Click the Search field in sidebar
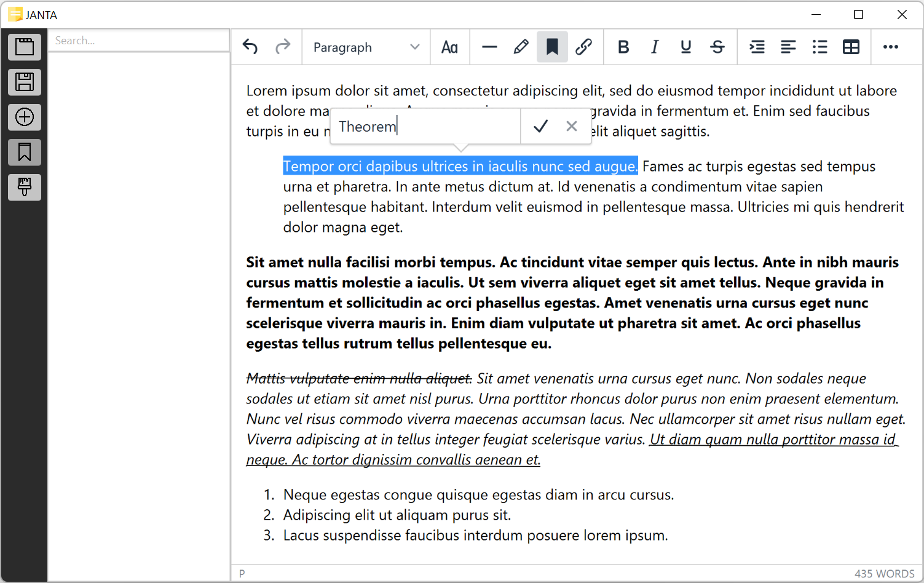Image resolution: width=924 pixels, height=583 pixels. pos(139,41)
